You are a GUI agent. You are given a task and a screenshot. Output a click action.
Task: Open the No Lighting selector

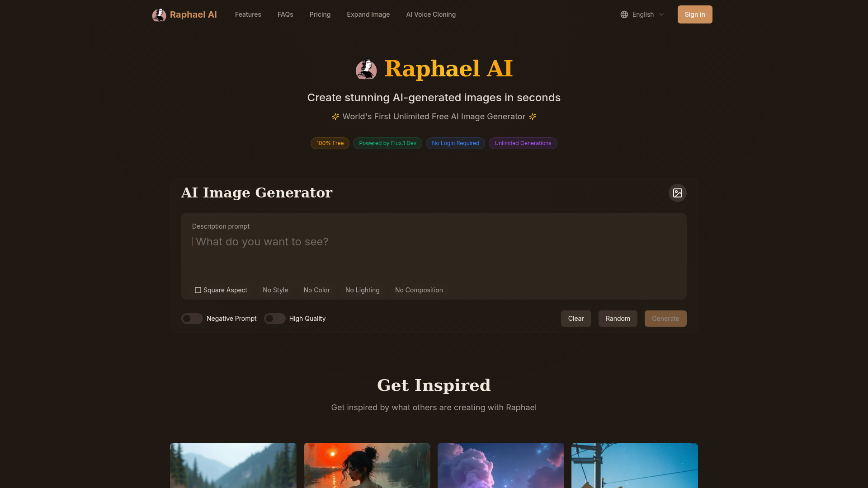click(363, 290)
